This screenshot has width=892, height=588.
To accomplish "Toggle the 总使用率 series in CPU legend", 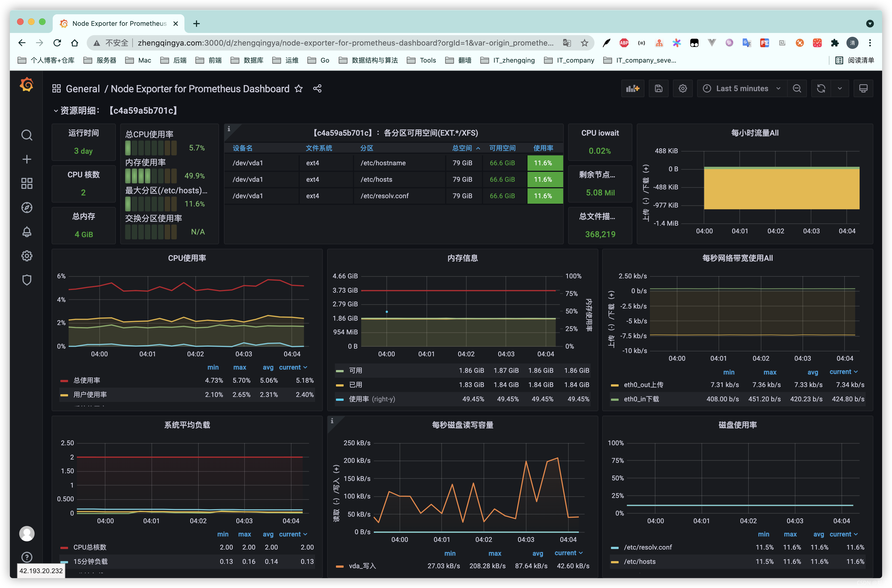I will click(87, 380).
